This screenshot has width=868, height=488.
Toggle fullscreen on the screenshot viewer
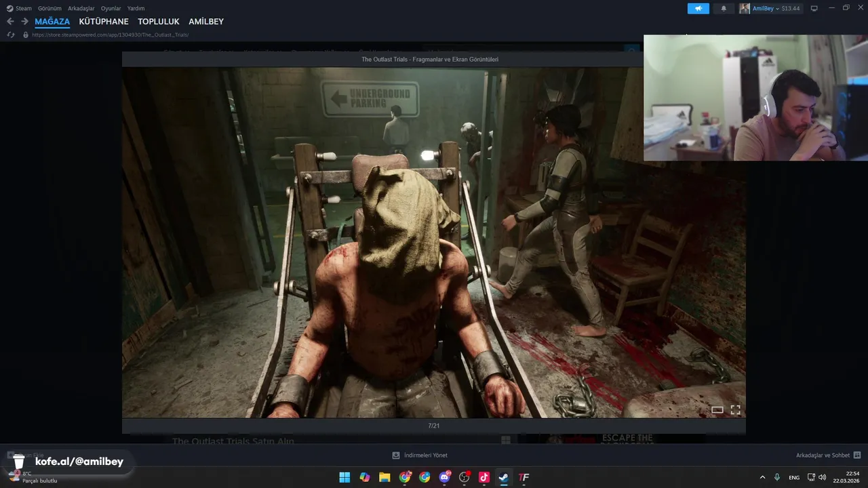pyautogui.click(x=735, y=409)
